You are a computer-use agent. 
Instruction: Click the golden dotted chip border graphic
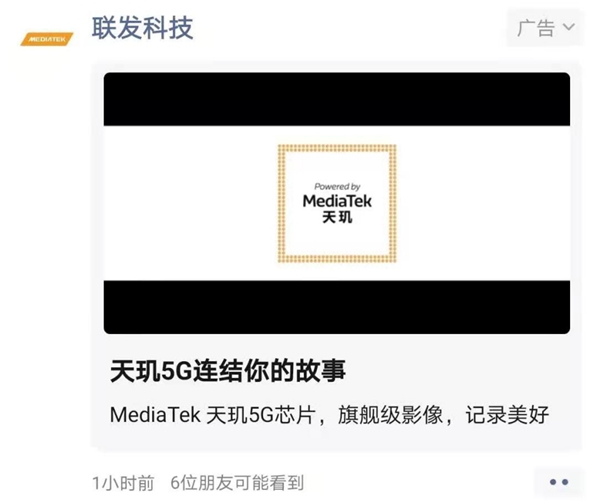point(337,148)
